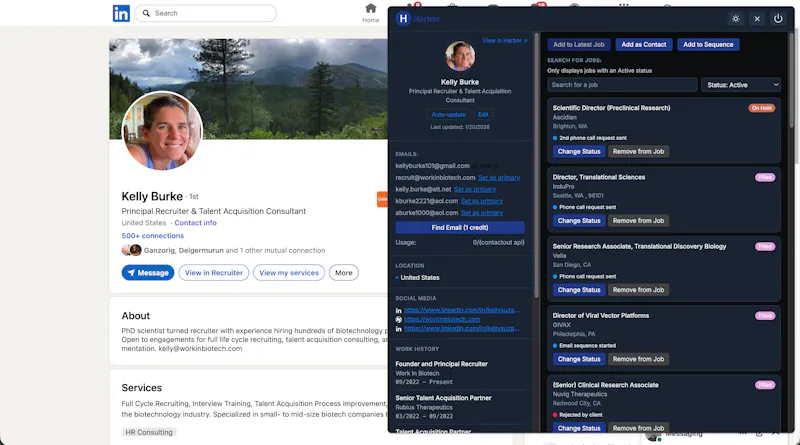
Task: Click Find Email (1 credit) button
Action: [460, 228]
